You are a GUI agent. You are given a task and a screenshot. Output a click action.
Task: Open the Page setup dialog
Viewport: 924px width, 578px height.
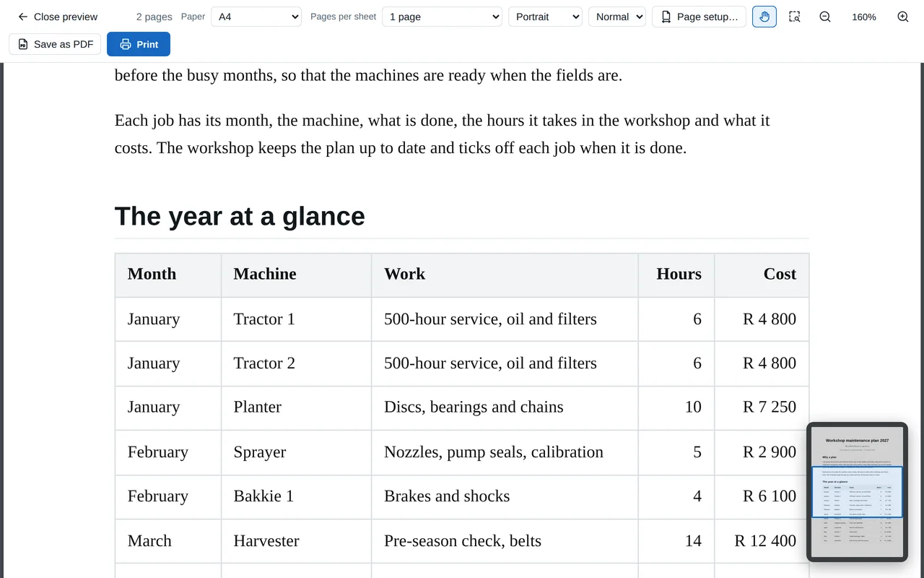click(699, 17)
